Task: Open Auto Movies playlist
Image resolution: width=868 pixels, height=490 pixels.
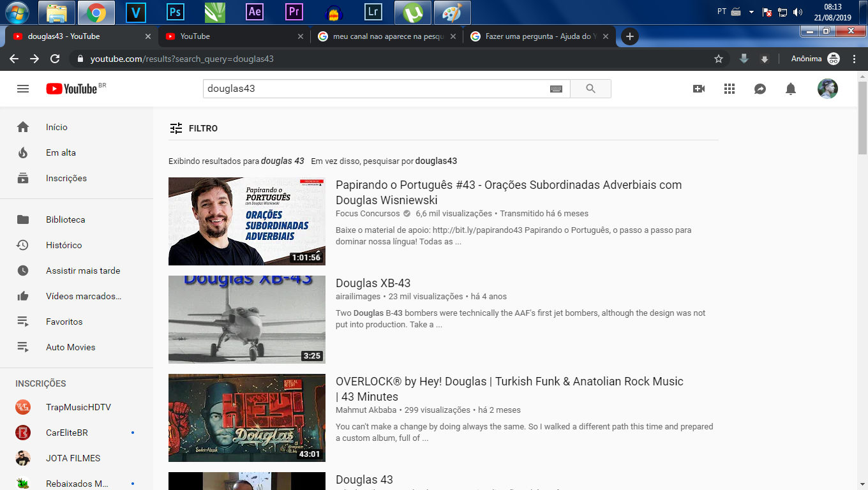Action: 77,347
